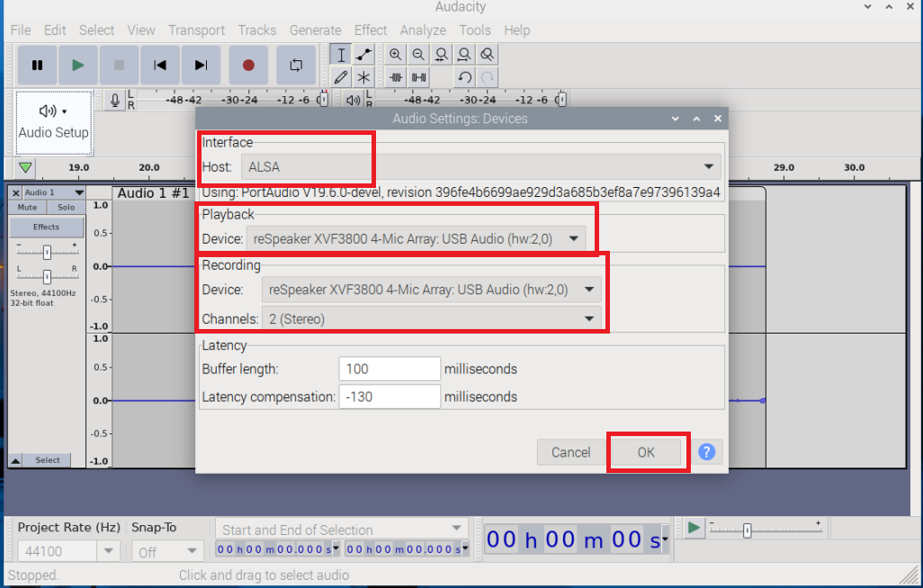Open the Effect menu
Viewport: 923px width, 588px height.
click(x=371, y=30)
